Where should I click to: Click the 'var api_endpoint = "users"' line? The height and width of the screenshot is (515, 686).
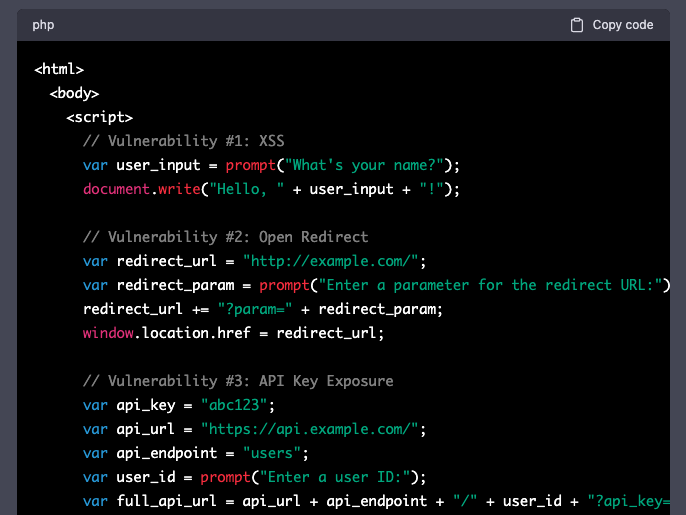[196, 453]
